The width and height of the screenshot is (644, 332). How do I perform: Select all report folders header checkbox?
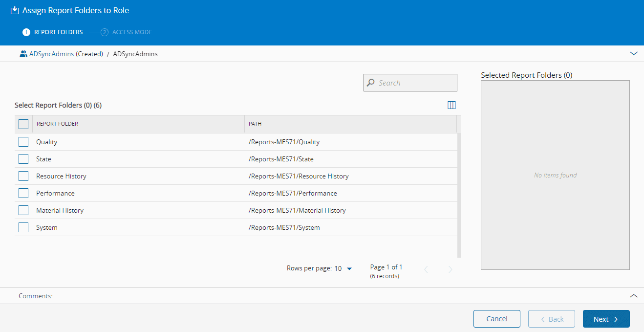tap(23, 124)
